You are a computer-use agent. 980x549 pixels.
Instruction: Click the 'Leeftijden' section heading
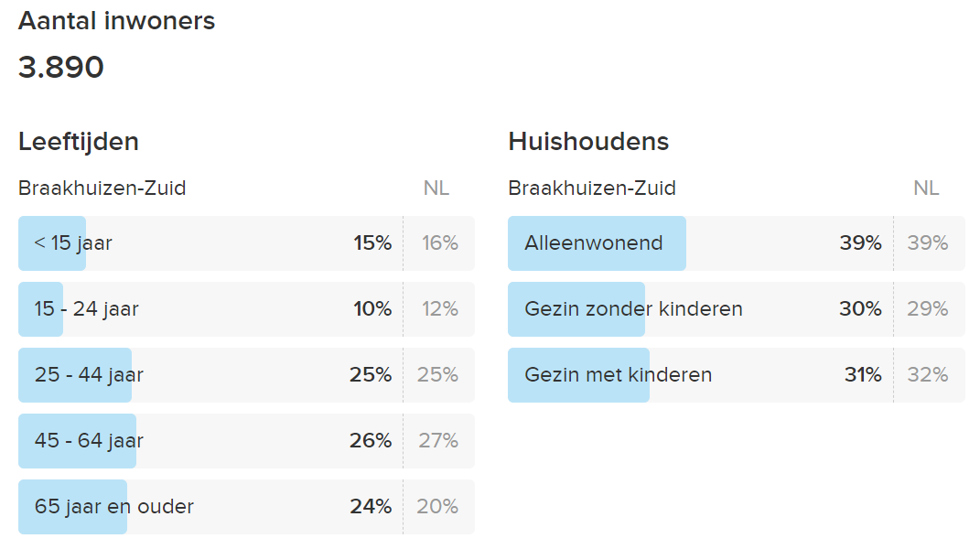78,142
